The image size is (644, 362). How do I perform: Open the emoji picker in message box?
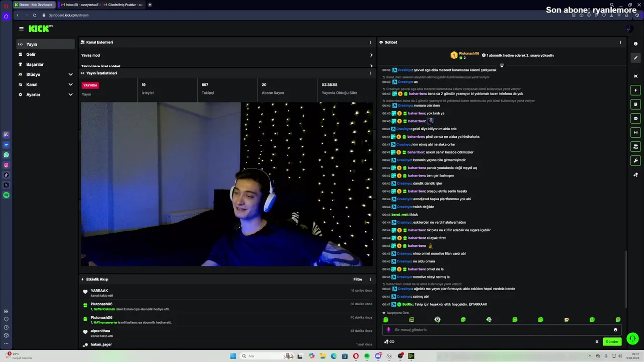[x=615, y=330]
